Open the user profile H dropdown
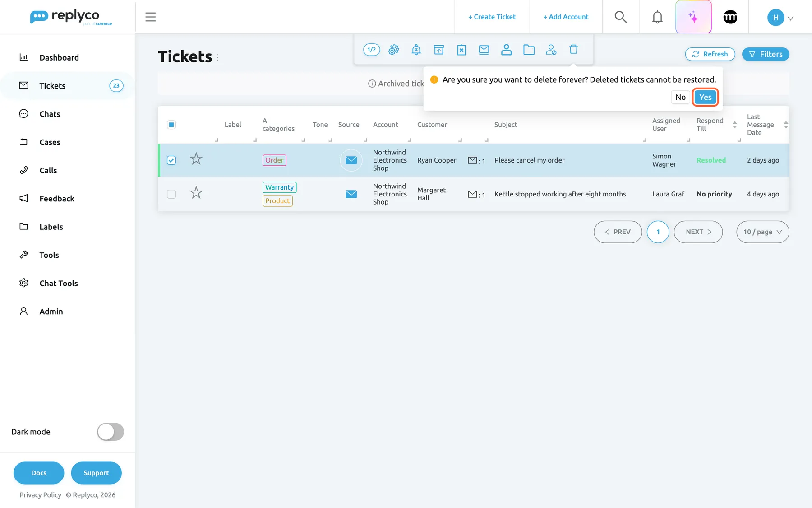812x508 pixels. pyautogui.click(x=780, y=18)
